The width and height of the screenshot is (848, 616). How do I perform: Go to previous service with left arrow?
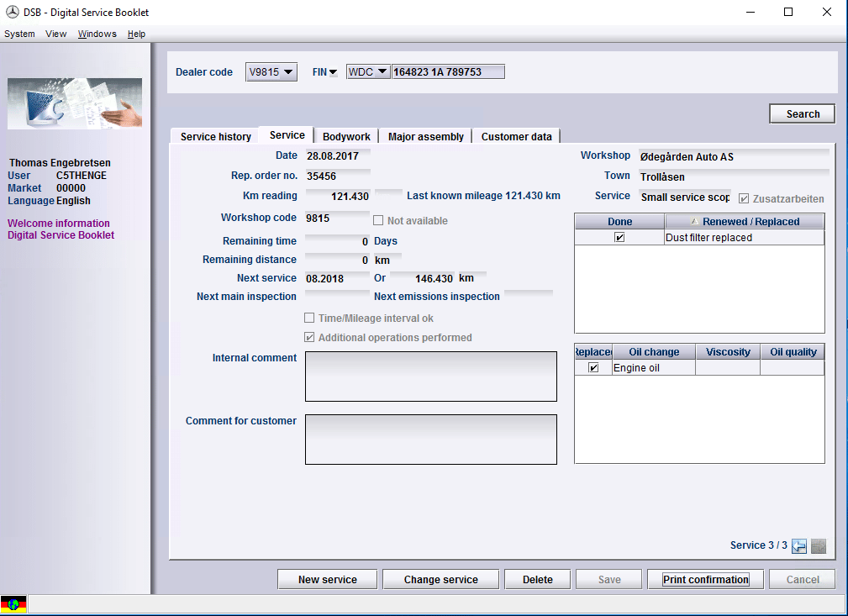click(x=799, y=546)
